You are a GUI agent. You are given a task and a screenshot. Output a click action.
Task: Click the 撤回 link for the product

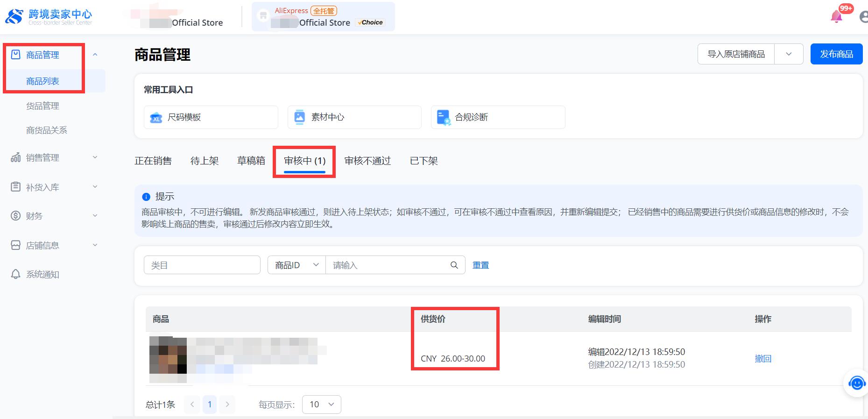763,358
